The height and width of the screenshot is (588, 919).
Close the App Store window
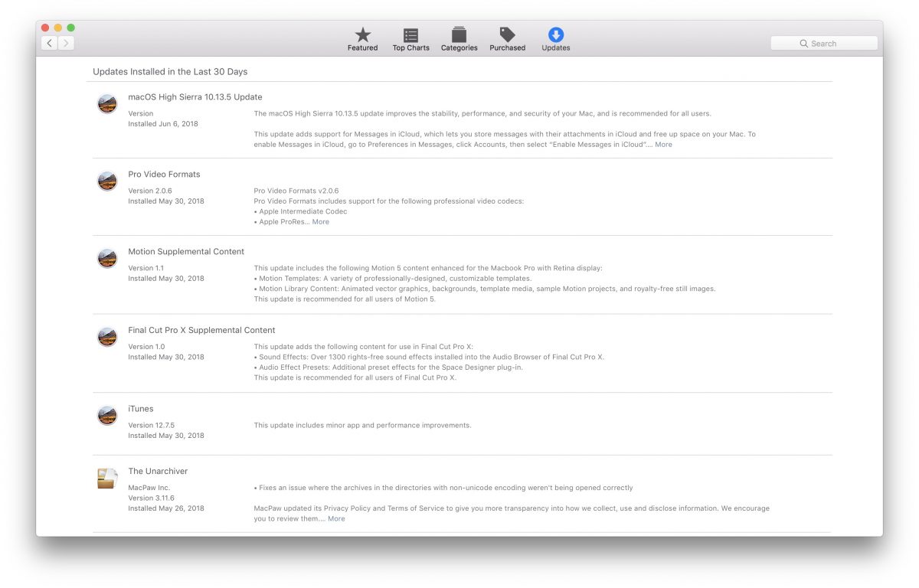[45, 28]
